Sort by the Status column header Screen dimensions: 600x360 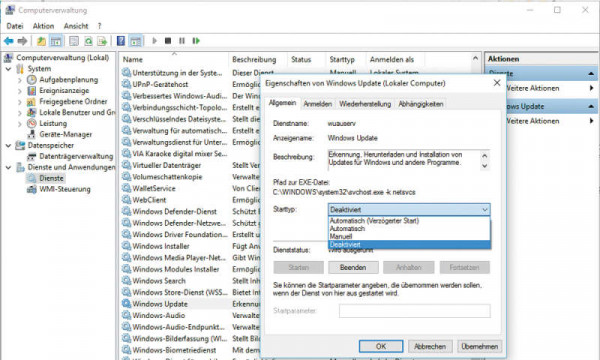point(306,60)
